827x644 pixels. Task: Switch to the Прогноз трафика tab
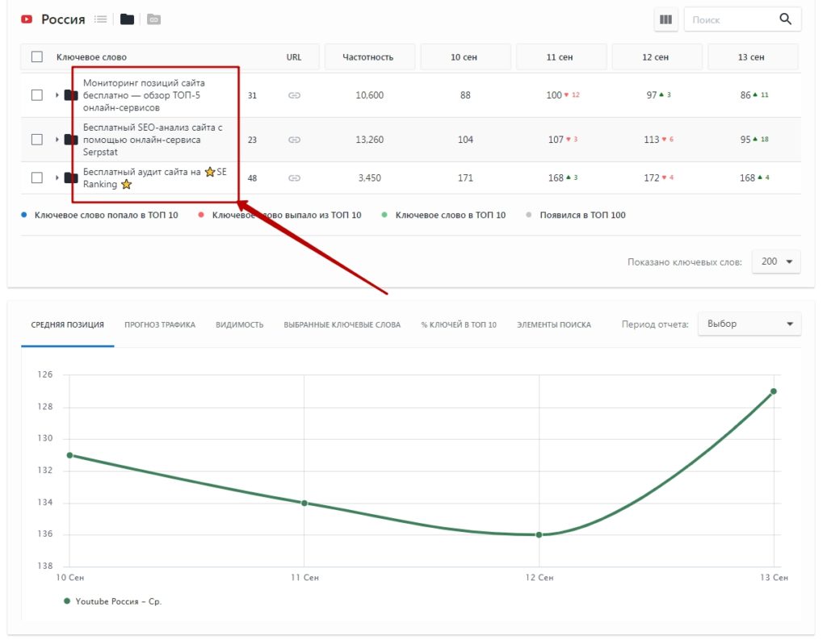click(160, 324)
